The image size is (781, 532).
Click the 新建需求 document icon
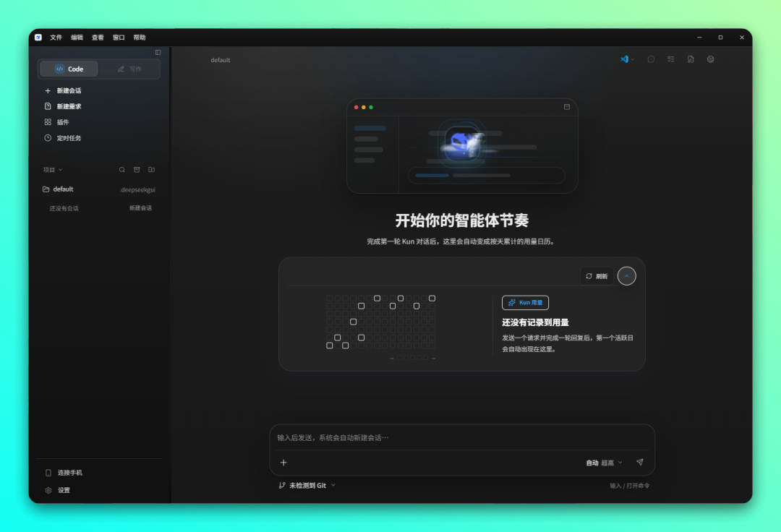tap(48, 106)
